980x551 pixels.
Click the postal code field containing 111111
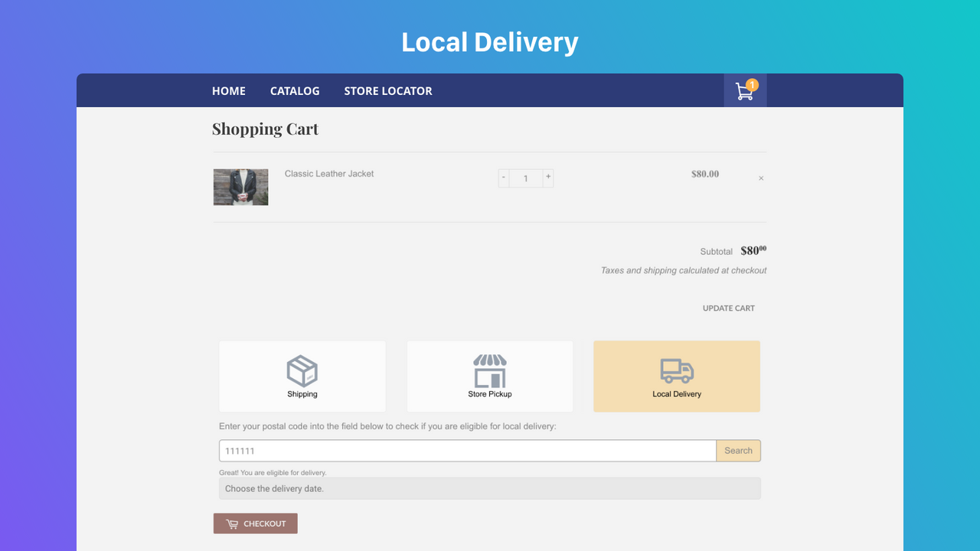(467, 450)
